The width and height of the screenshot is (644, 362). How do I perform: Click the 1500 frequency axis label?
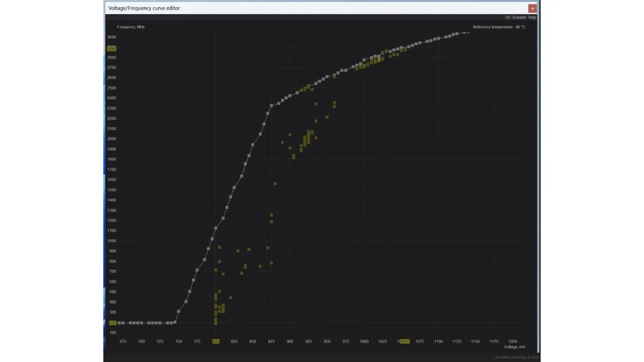112,190
